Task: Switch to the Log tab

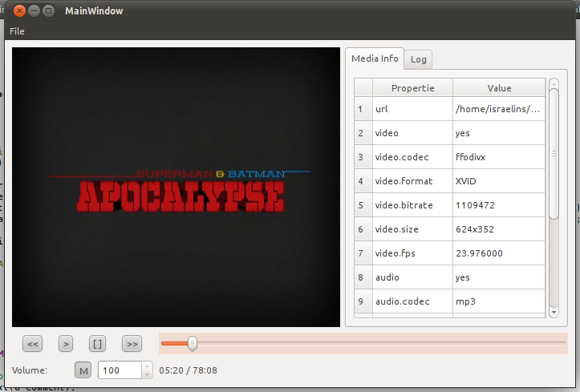Action: point(419,59)
